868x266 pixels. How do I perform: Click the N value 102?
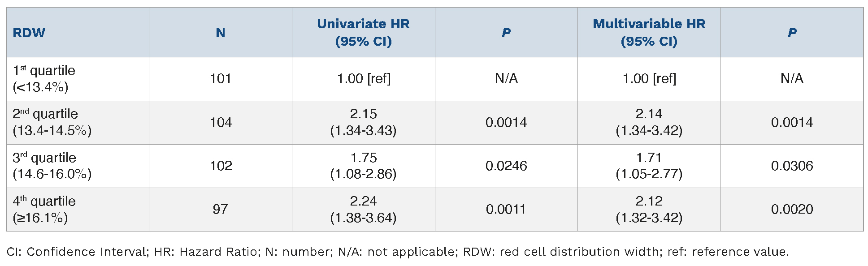(221, 166)
